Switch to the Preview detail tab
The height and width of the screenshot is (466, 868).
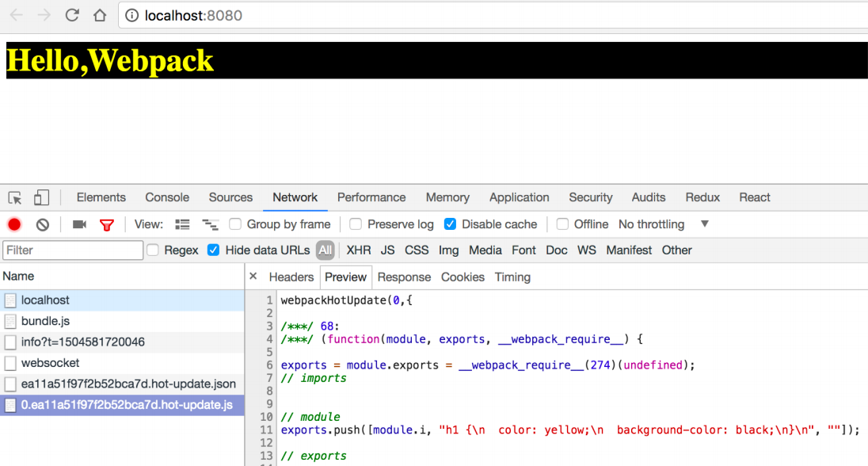[345, 277]
